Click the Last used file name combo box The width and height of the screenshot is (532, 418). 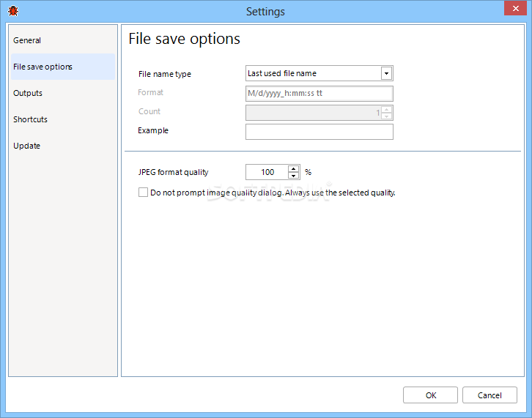click(x=319, y=73)
